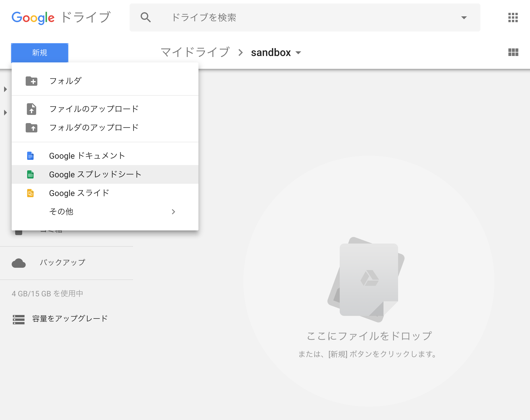The image size is (530, 420).
Task: Create a Google スライド
Action: tap(105, 193)
